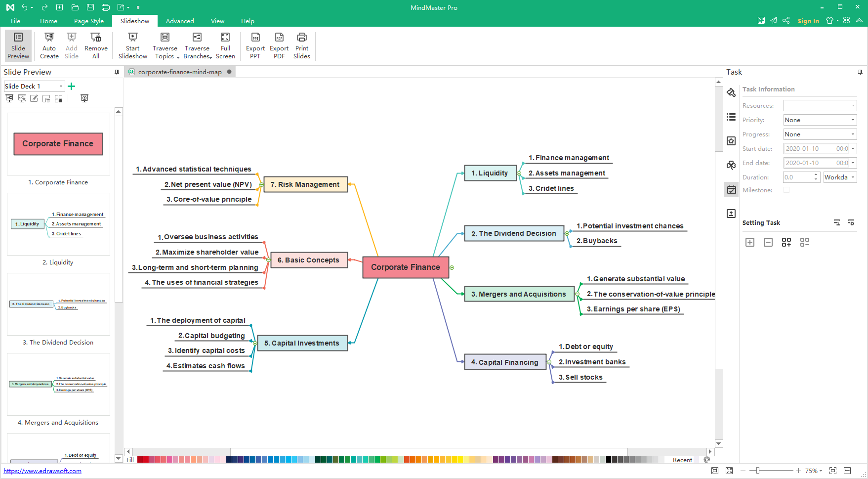Switch to the Page Style tab

point(89,21)
